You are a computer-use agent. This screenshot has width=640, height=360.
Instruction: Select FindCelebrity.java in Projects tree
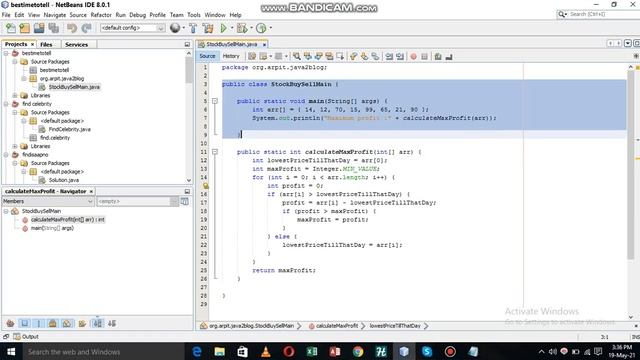coord(69,129)
